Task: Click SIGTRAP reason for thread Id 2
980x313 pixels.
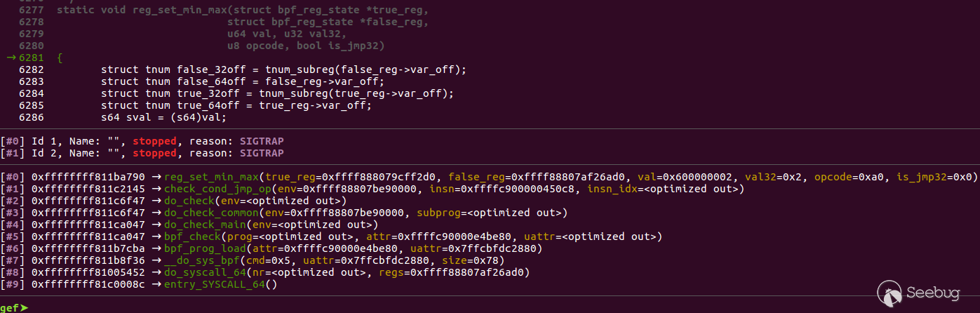Action: [x=262, y=153]
